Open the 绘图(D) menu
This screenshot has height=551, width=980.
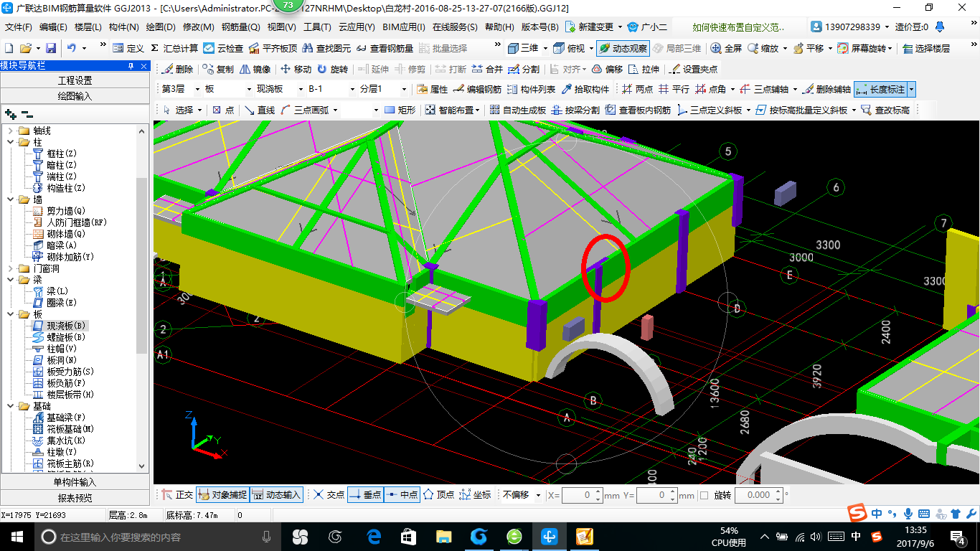pos(160,27)
